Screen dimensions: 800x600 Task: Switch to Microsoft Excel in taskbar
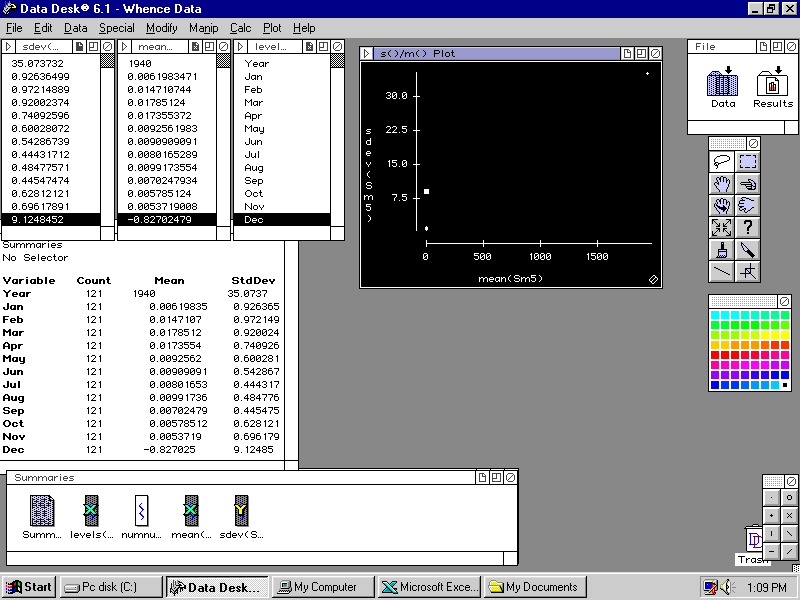(431, 587)
